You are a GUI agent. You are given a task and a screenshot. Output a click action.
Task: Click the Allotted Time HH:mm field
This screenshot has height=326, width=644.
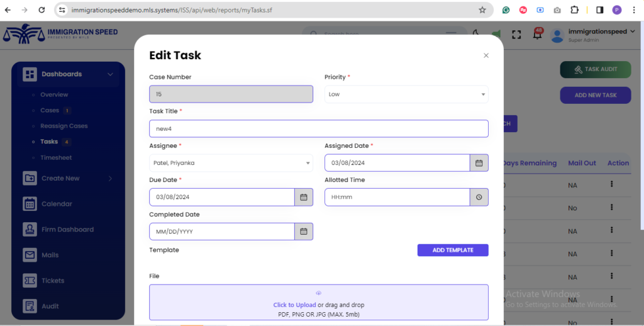pos(397,197)
